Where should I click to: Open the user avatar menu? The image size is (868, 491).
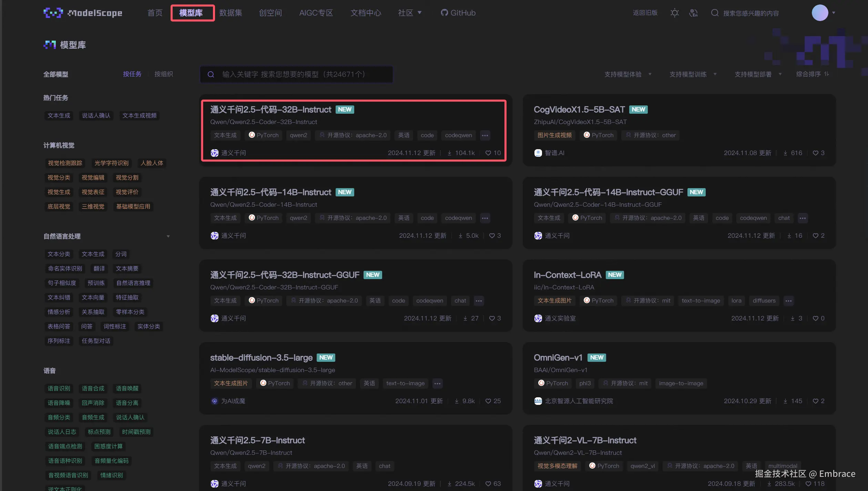click(x=820, y=13)
